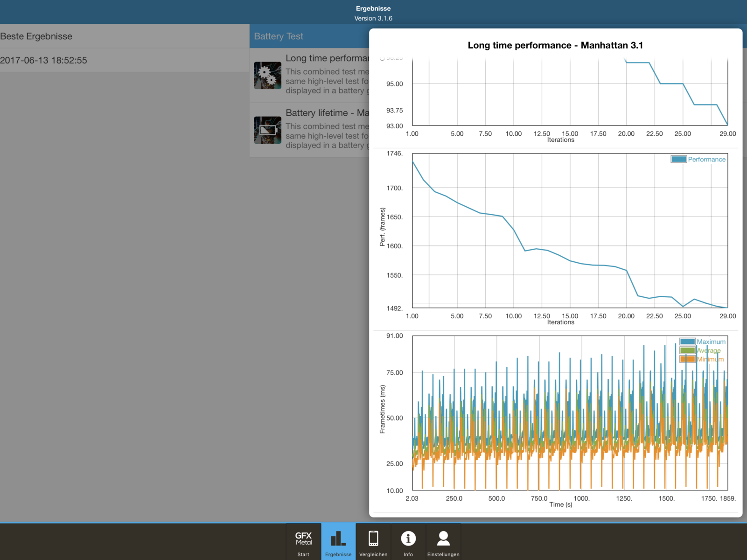Open the Vergleichen tab
747x560 pixels.
pyautogui.click(x=373, y=541)
